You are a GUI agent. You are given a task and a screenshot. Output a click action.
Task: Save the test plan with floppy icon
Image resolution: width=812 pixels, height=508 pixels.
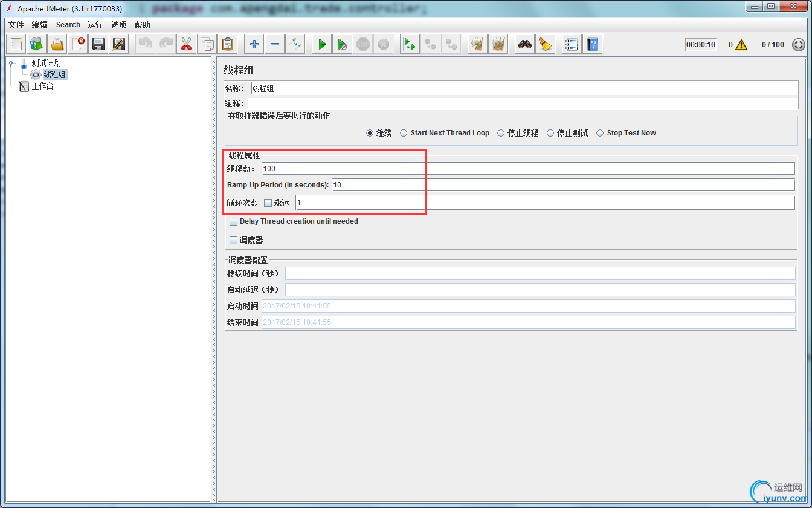click(x=98, y=44)
